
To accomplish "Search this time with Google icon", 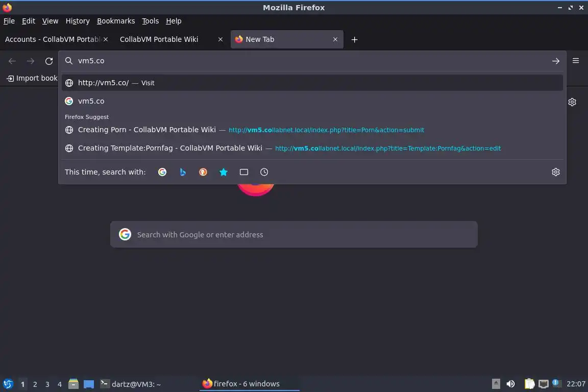I will (x=162, y=172).
